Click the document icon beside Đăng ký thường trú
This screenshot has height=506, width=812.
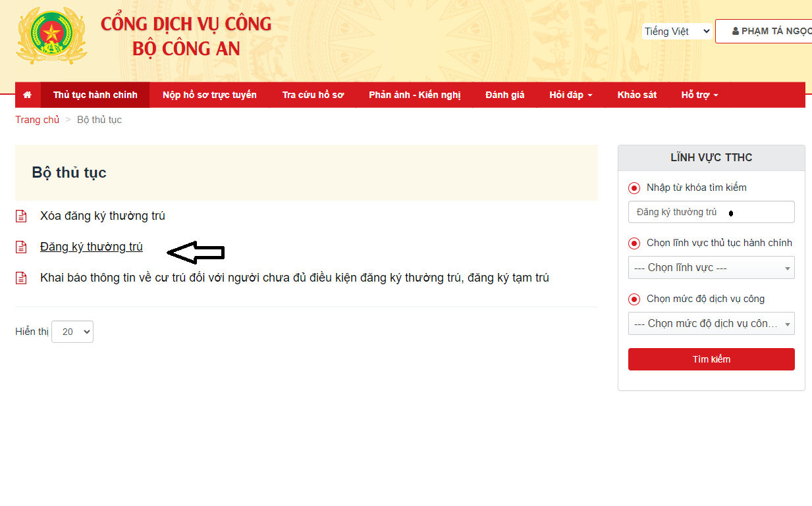[x=22, y=247]
